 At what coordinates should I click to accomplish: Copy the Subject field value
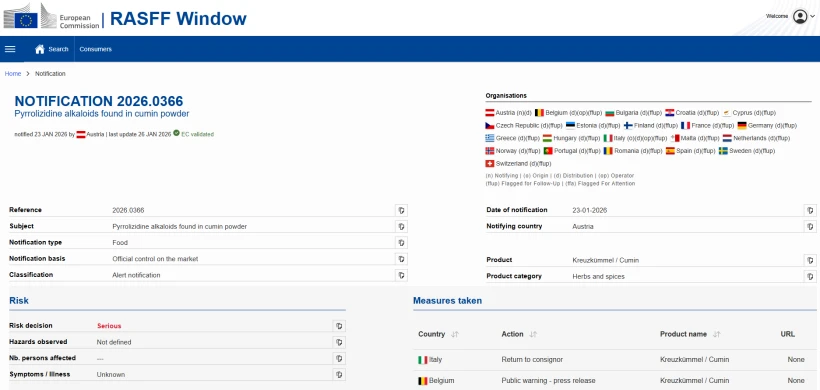[401, 226]
